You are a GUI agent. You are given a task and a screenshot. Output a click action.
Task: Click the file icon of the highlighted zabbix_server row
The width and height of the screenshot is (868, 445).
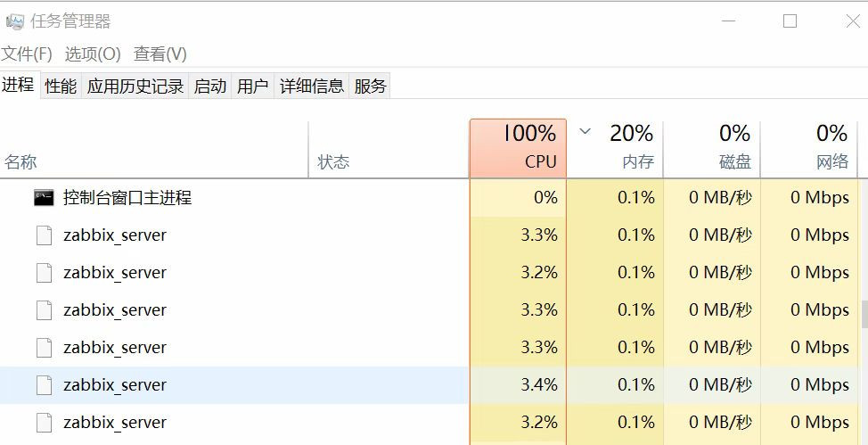pos(44,385)
